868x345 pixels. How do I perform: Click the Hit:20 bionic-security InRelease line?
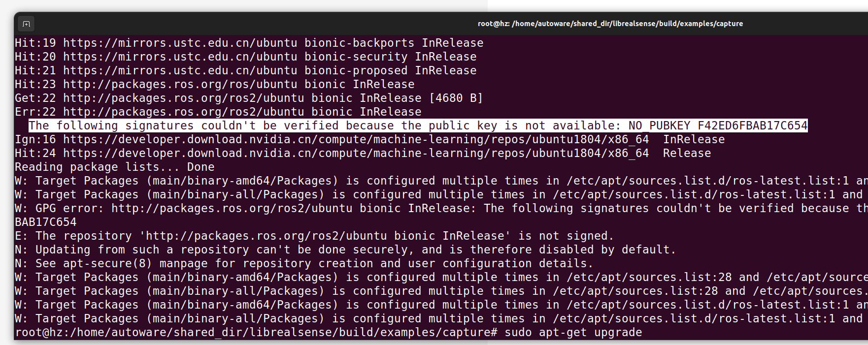(245, 57)
